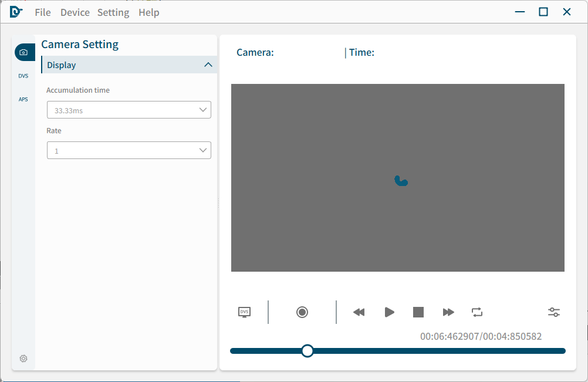Start recording with the record button
Viewport: 588px width, 382px height.
click(302, 312)
